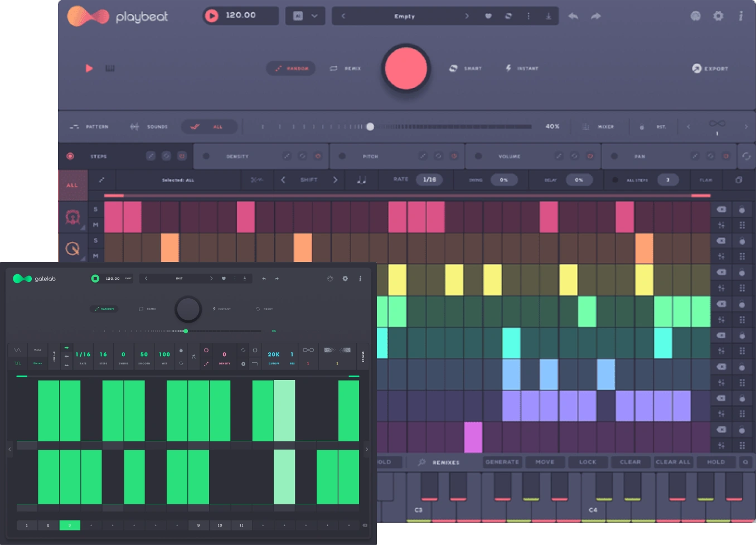Image resolution: width=756 pixels, height=545 pixels.
Task: Start playback with Playbeat tempo play button
Action: click(x=212, y=16)
